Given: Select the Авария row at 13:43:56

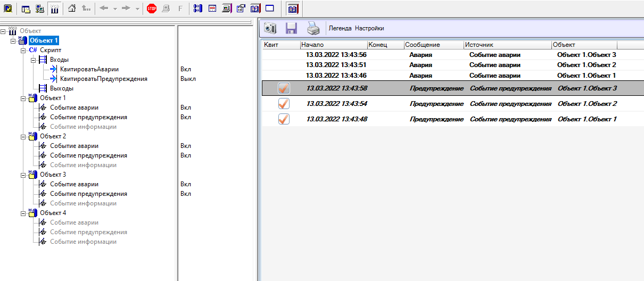Looking at the screenshot, I should 453,55.
